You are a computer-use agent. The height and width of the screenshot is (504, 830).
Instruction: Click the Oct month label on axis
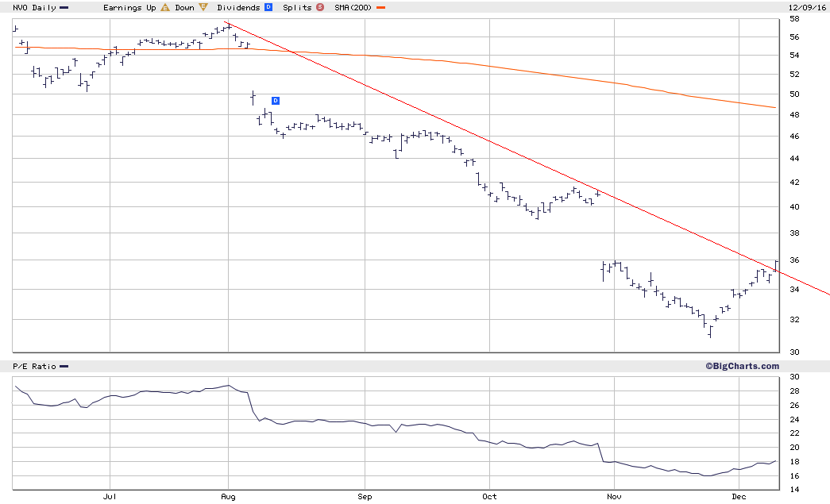(x=489, y=496)
